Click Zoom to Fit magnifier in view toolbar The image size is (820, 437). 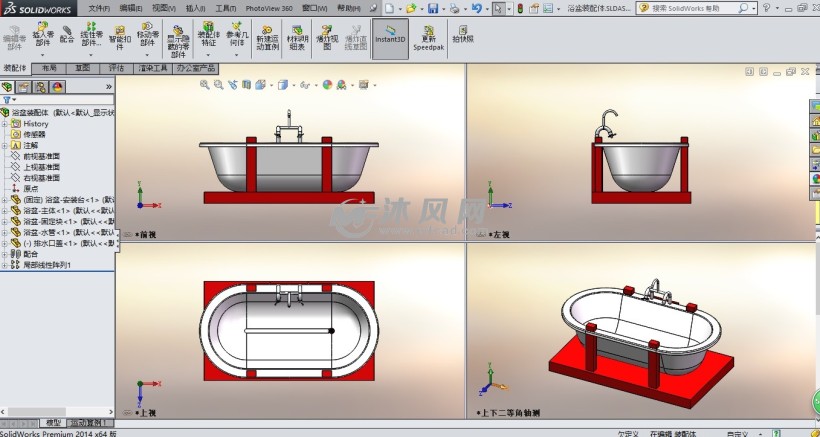(204, 85)
